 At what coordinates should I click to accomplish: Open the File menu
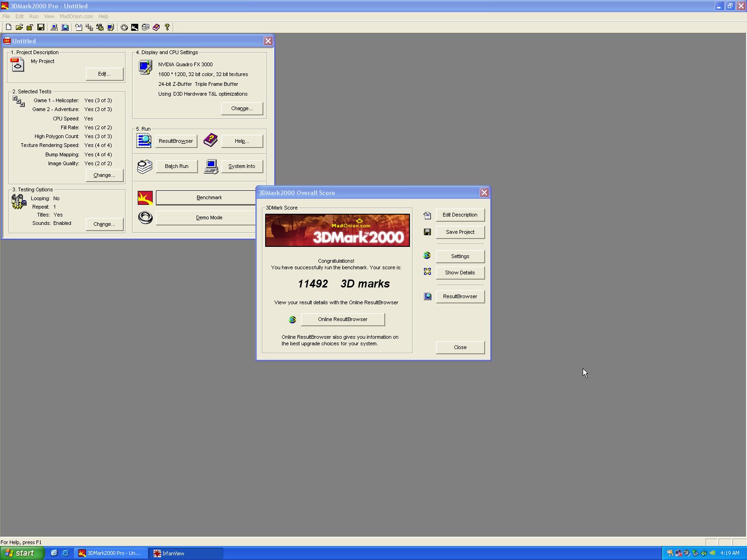click(6, 16)
